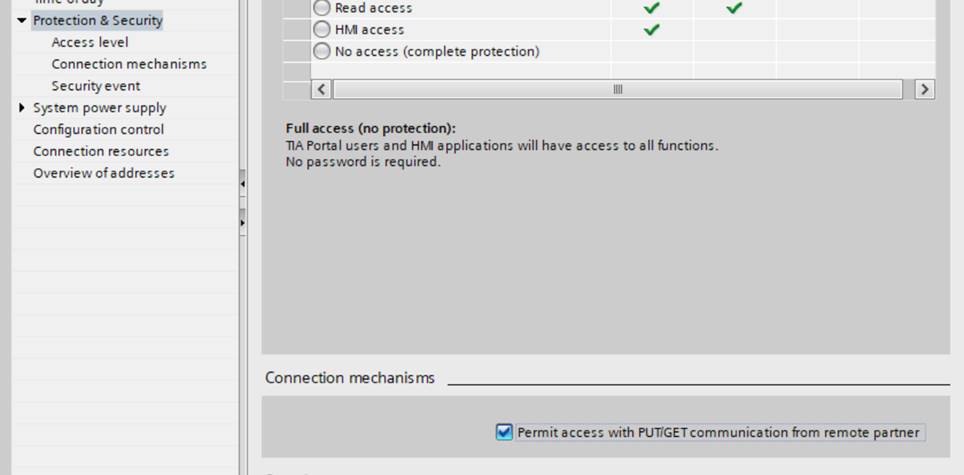Show the Overview of addresses
Image resolution: width=964 pixels, height=475 pixels.
click(104, 174)
